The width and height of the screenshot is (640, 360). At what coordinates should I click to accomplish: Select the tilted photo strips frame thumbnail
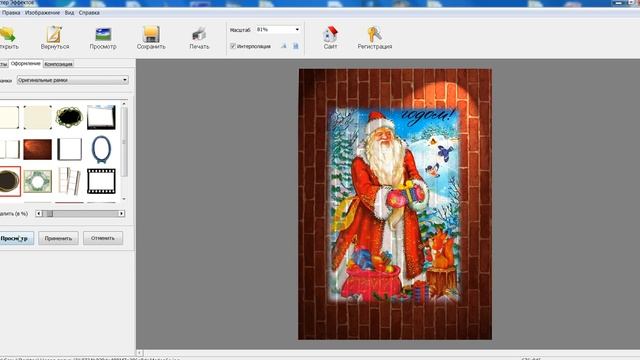pyautogui.click(x=69, y=181)
